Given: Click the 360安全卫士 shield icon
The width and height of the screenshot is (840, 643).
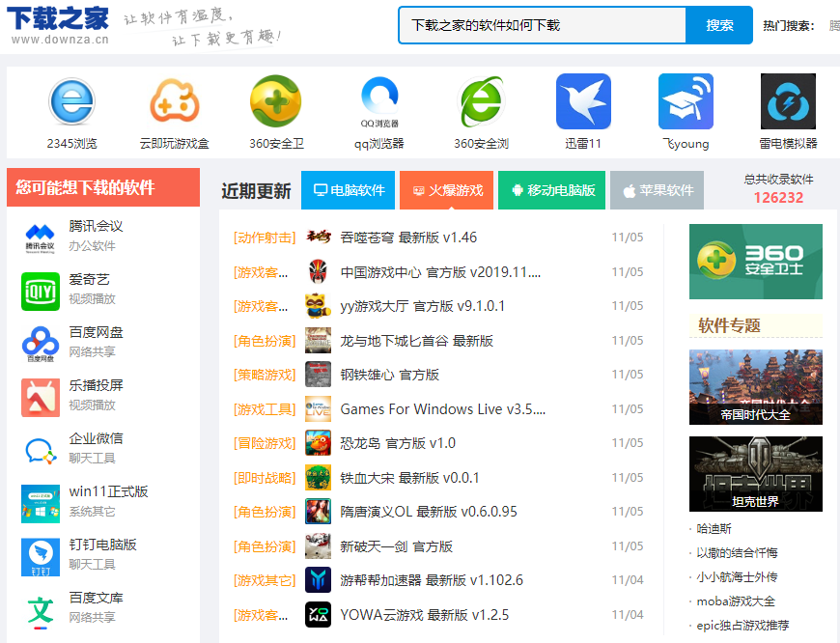Looking at the screenshot, I should [x=276, y=101].
